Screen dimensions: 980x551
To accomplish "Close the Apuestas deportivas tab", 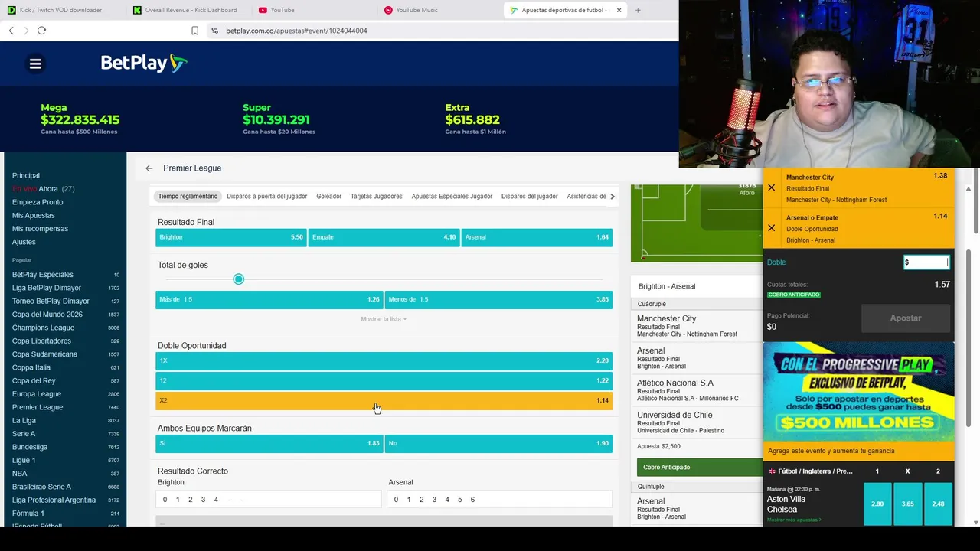I will click(x=619, y=10).
